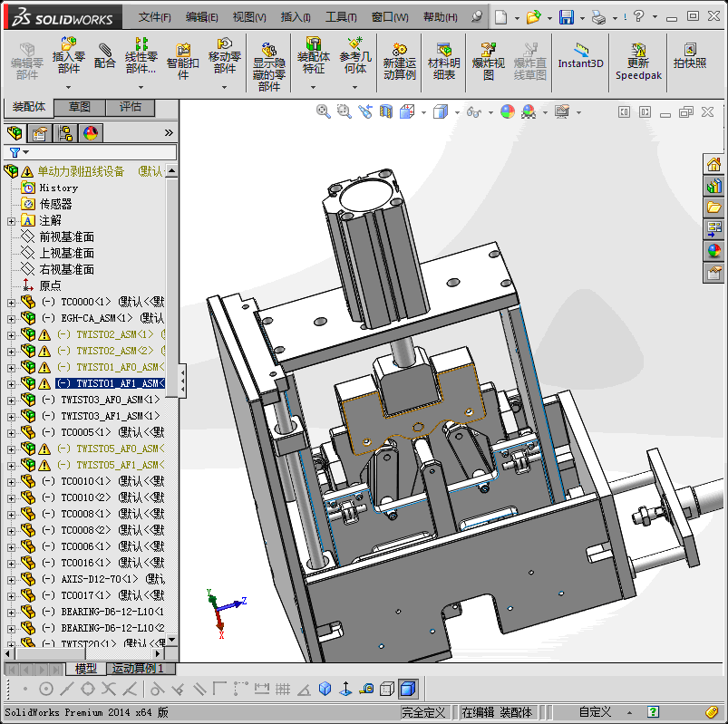The width and height of the screenshot is (728, 724).
Task: Open View Orientation icon
Action: point(407,111)
